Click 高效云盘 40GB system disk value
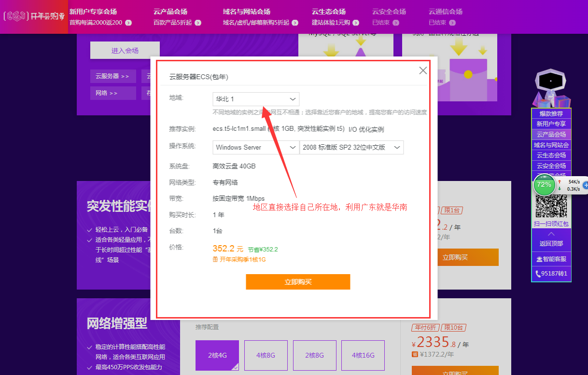The width and height of the screenshot is (588, 375). (234, 166)
